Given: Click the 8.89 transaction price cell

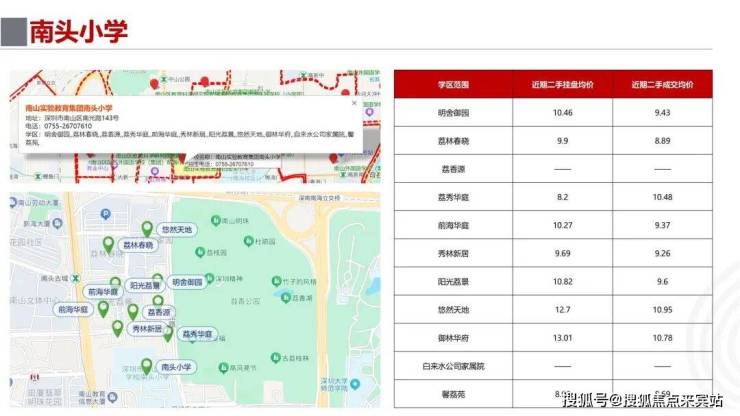Looking at the screenshot, I should coord(663,141).
